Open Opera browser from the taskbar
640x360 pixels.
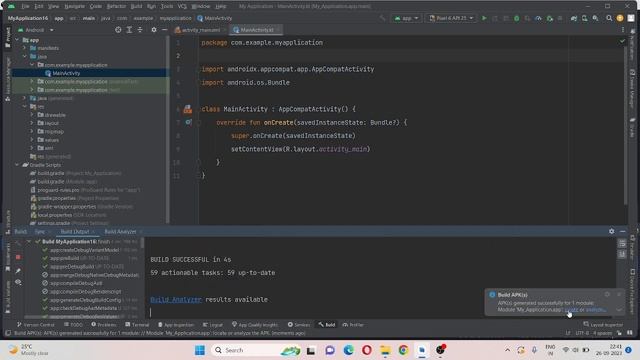[x=367, y=350]
